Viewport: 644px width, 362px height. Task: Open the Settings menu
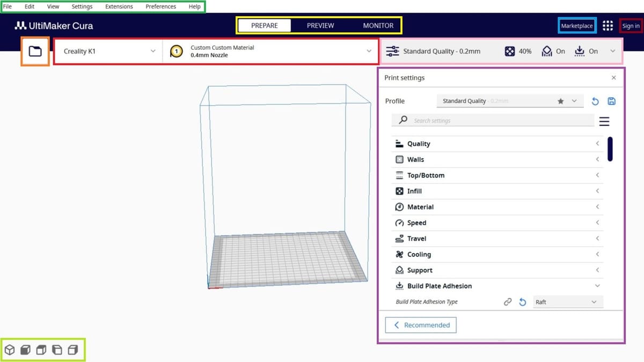coord(82,6)
